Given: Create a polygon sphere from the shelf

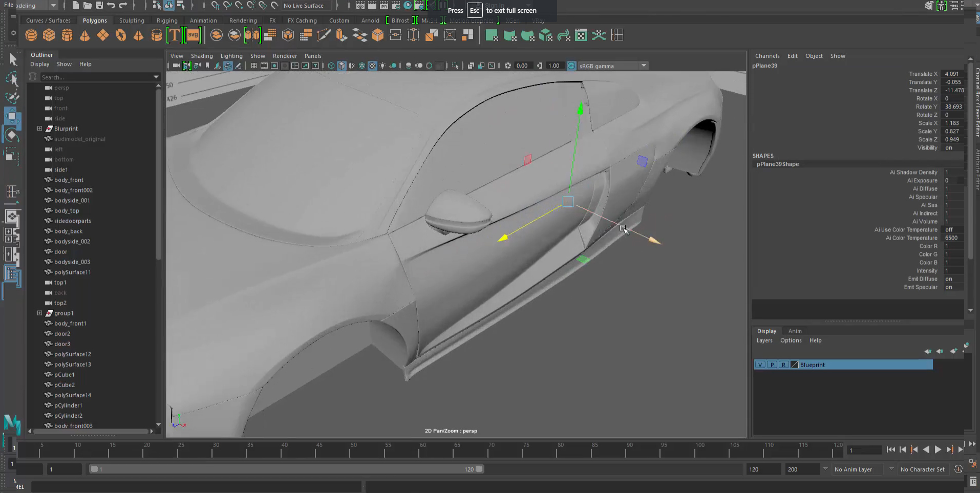Looking at the screenshot, I should 31,35.
